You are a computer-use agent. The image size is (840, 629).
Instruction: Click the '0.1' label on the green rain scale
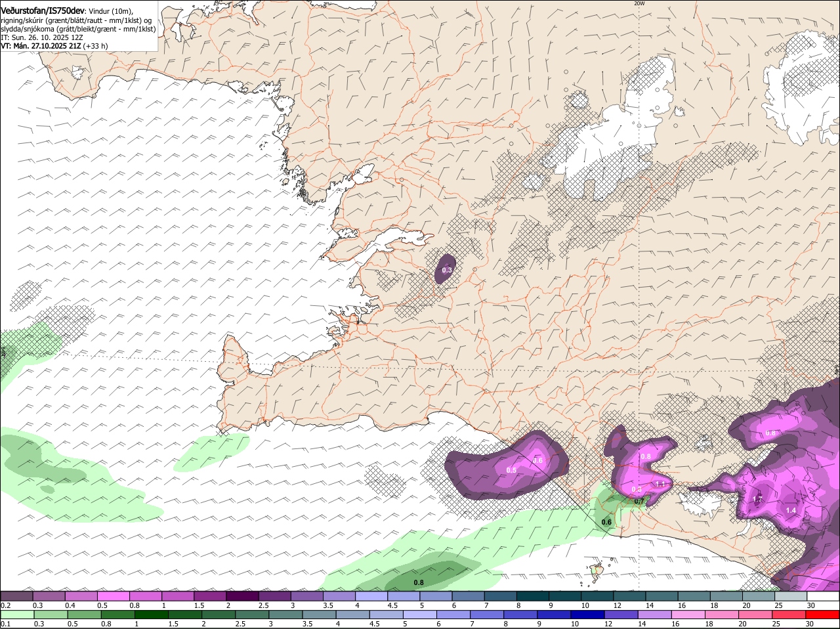[x=5, y=623]
